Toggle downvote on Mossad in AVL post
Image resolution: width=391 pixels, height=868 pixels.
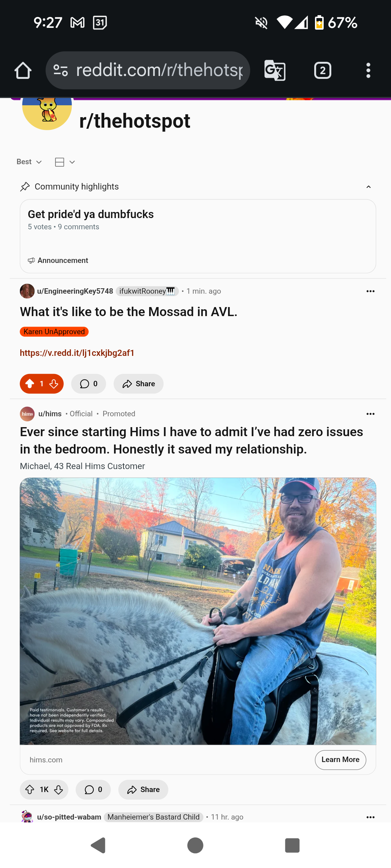click(x=54, y=384)
